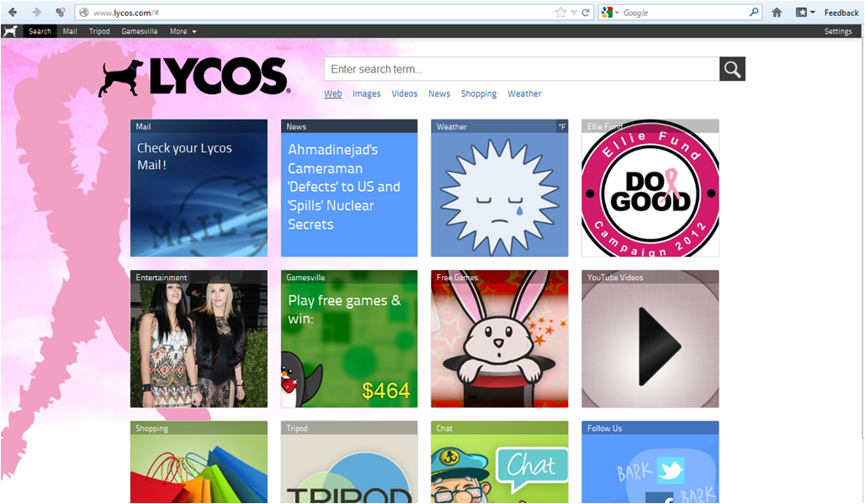Click the Lycos dog icon in the black bar
This screenshot has width=865, height=504.
10,31
